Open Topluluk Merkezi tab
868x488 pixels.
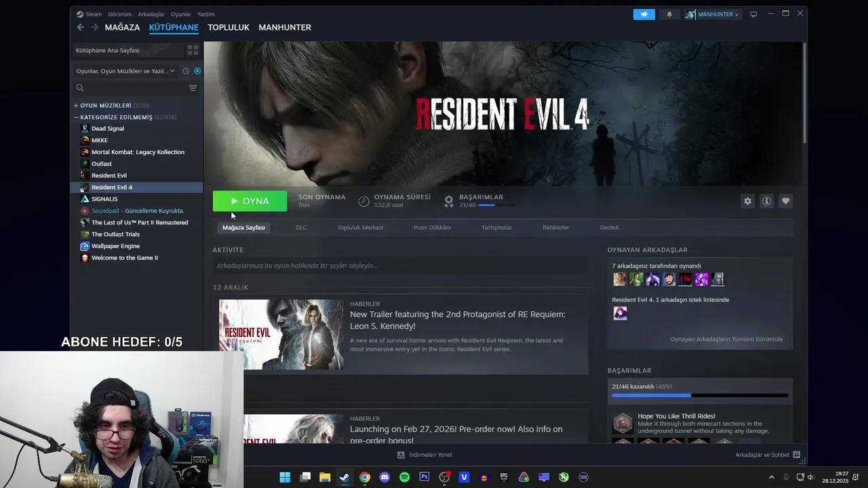[360, 228]
